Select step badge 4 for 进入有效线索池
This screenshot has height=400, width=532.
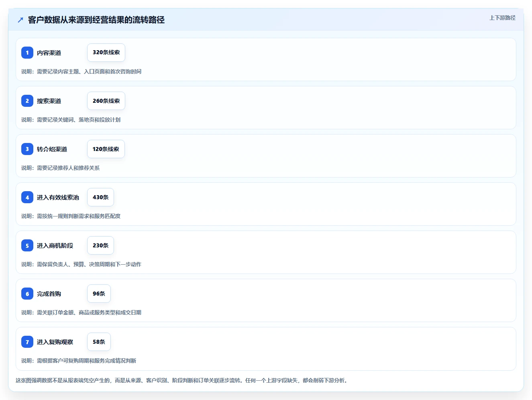point(27,197)
